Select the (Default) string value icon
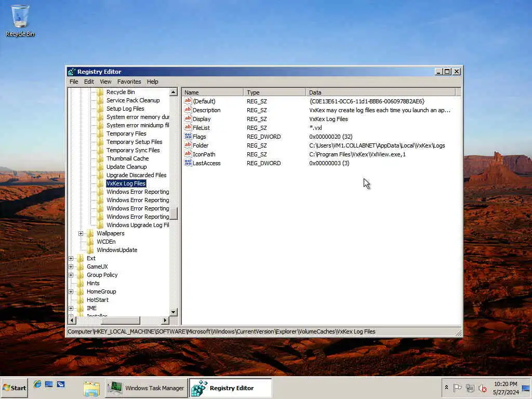The width and height of the screenshot is (532, 399). coord(188,101)
